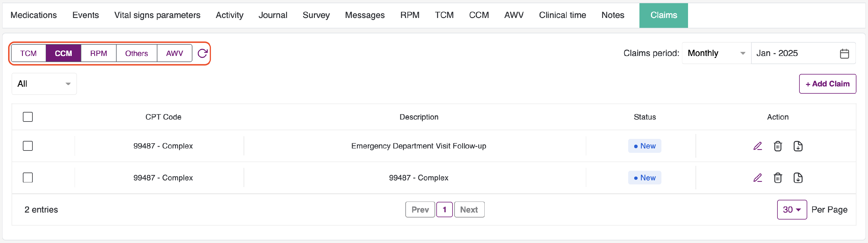Open the calendar date picker icon
The image size is (868, 243).
pyautogui.click(x=844, y=53)
